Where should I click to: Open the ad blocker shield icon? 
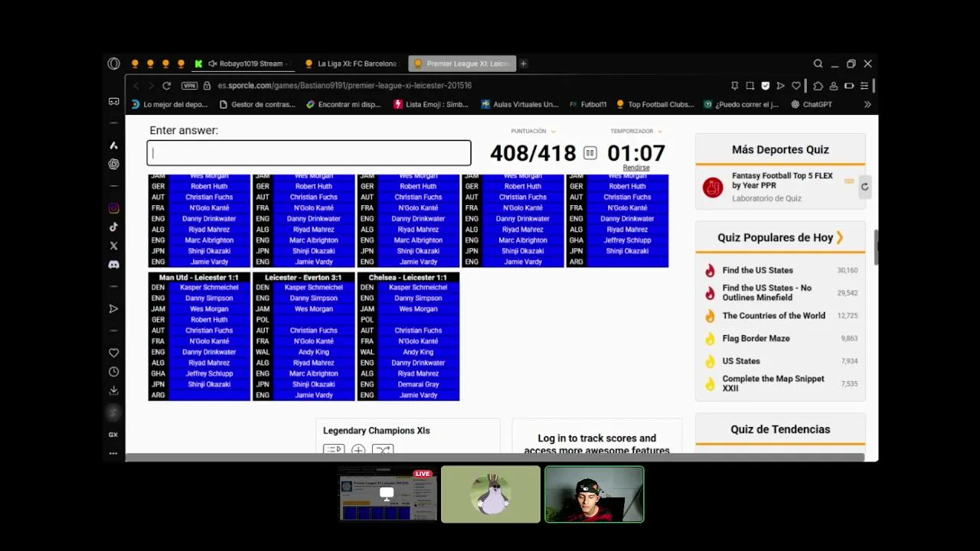[x=765, y=86]
